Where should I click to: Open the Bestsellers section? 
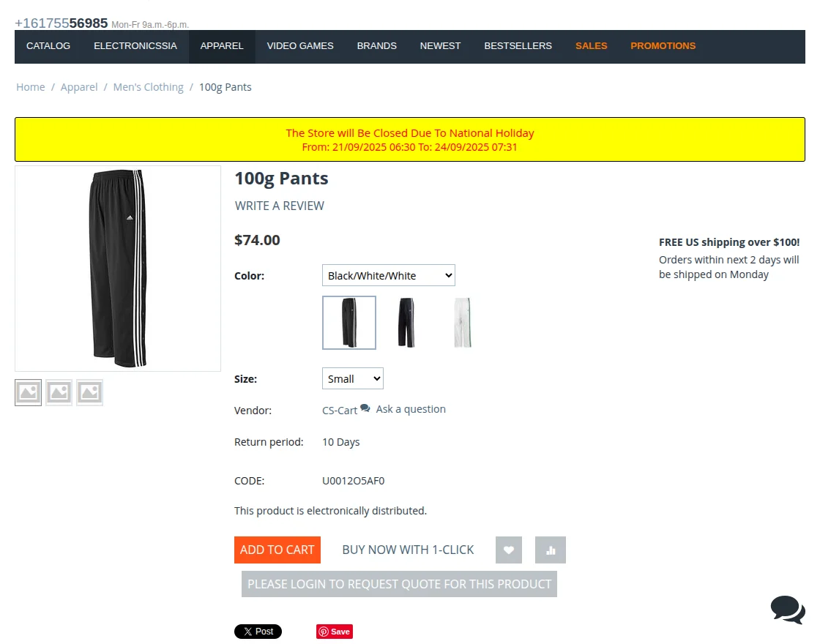coord(518,46)
